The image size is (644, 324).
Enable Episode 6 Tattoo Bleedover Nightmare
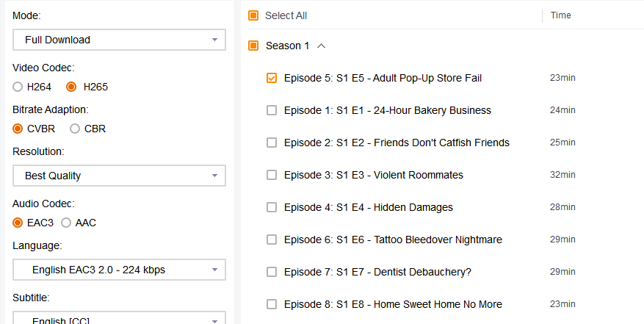[272, 240]
